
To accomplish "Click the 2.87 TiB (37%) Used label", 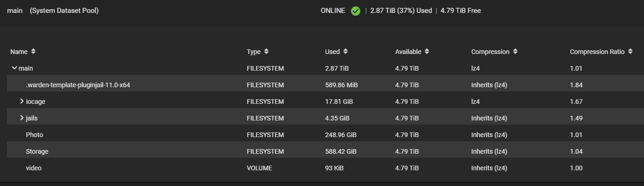I will pyautogui.click(x=401, y=11).
